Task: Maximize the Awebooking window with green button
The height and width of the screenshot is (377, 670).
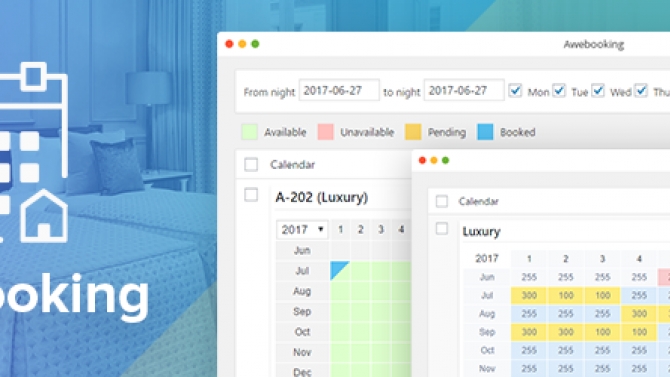Action: [x=255, y=44]
